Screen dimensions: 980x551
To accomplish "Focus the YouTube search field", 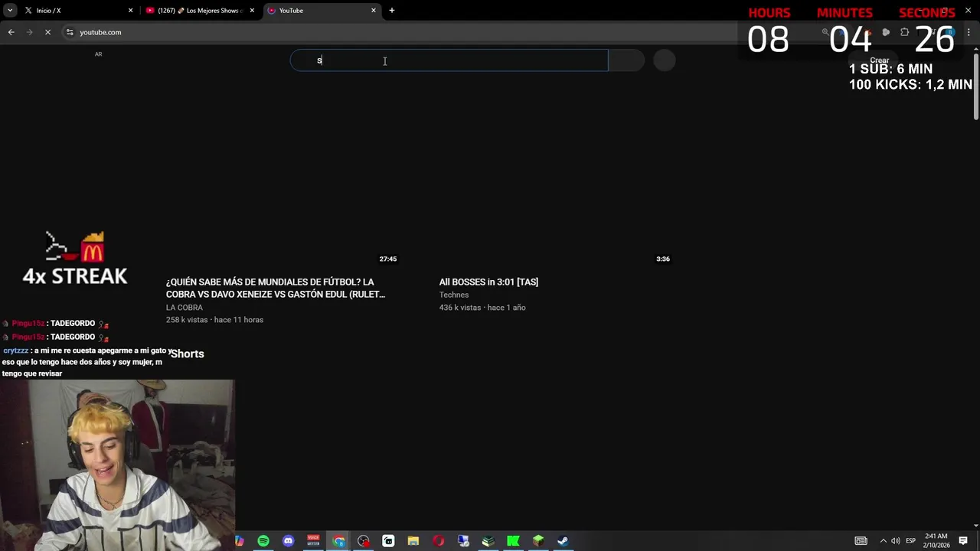I will [x=449, y=60].
